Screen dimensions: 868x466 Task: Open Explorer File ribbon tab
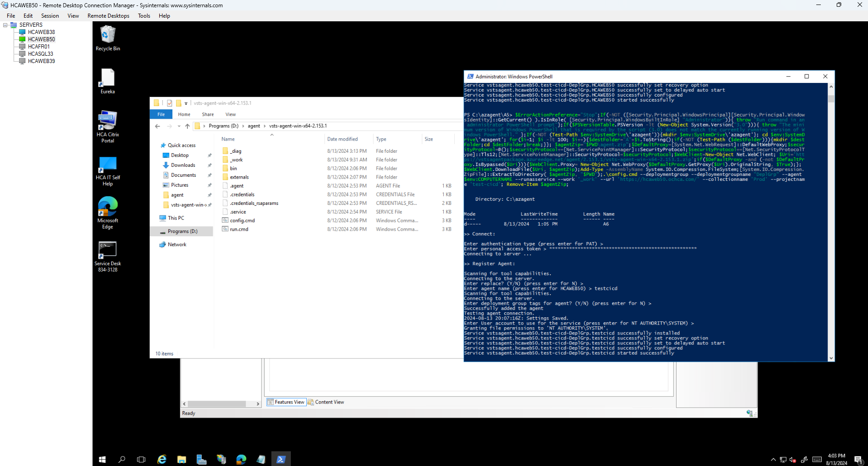tap(161, 114)
